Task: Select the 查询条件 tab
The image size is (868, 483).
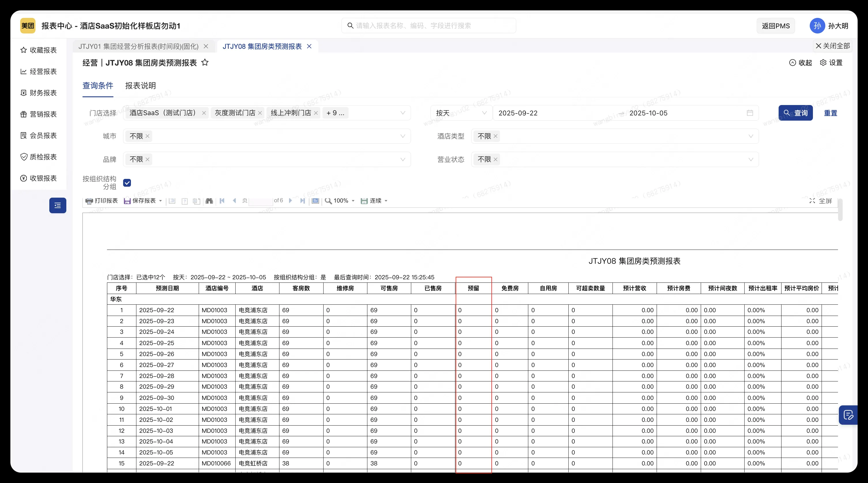Action: point(98,86)
